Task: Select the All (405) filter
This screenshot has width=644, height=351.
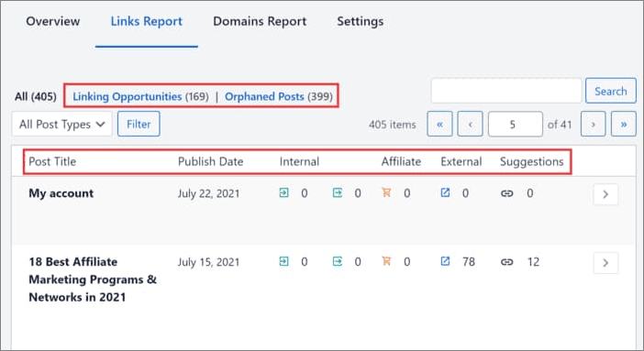Action: pos(36,96)
